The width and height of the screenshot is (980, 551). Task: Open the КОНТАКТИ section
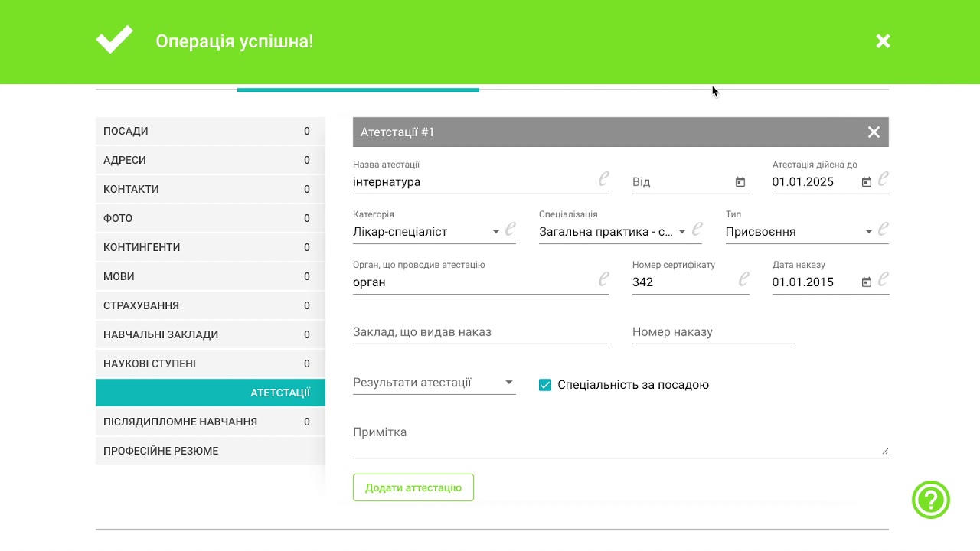point(211,189)
